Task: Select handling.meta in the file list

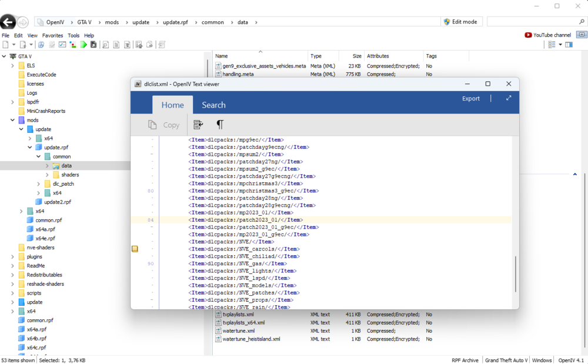Action: [238, 74]
